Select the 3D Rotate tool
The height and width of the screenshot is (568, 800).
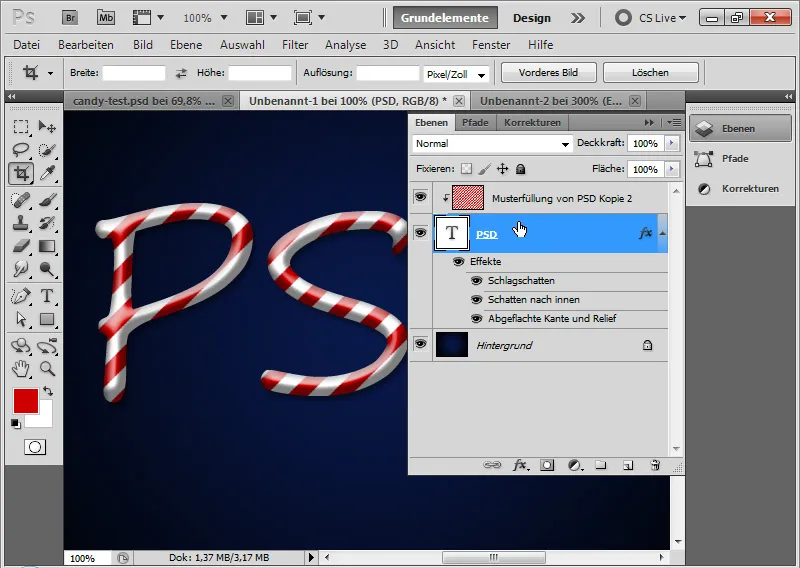click(21, 346)
